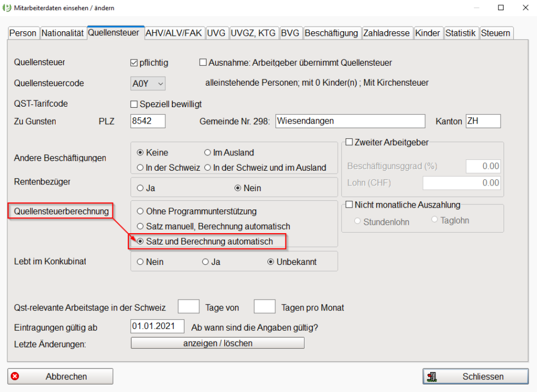This screenshot has height=392, width=537.
Task: Click the text 'Ab wann sind die Angaben gültig?'
Action: click(x=254, y=328)
